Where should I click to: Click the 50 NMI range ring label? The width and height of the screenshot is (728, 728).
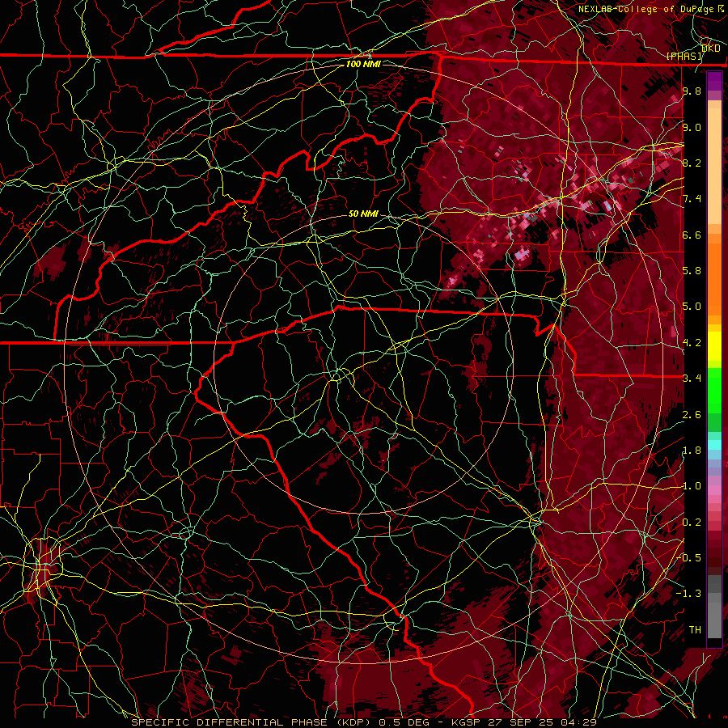[363, 214]
